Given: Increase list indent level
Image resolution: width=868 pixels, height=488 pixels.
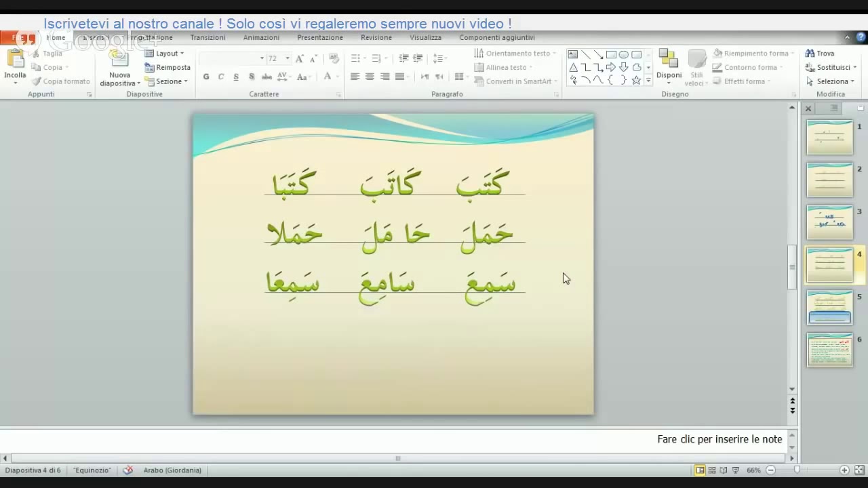Looking at the screenshot, I should pyautogui.click(x=418, y=58).
